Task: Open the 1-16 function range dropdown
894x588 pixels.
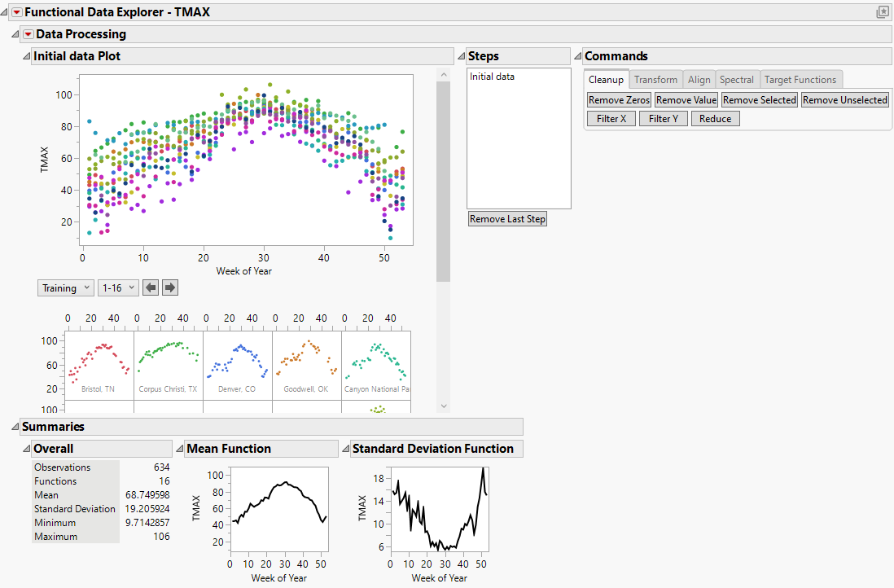Action: coord(117,287)
